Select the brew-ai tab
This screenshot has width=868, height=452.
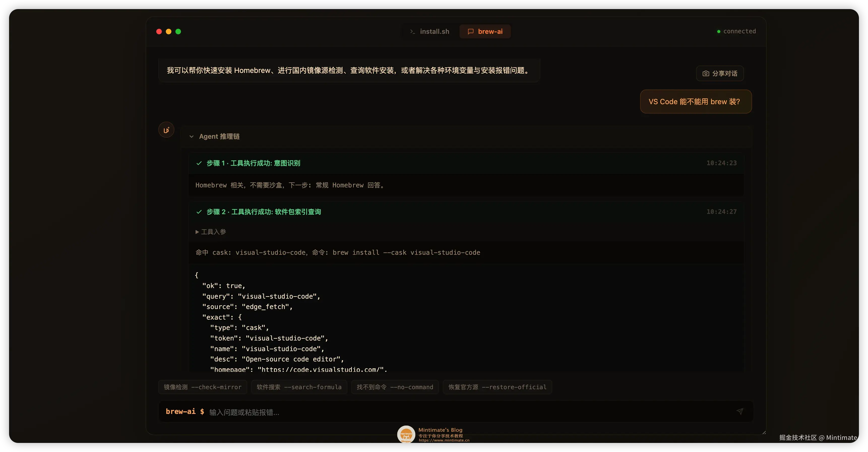point(485,31)
